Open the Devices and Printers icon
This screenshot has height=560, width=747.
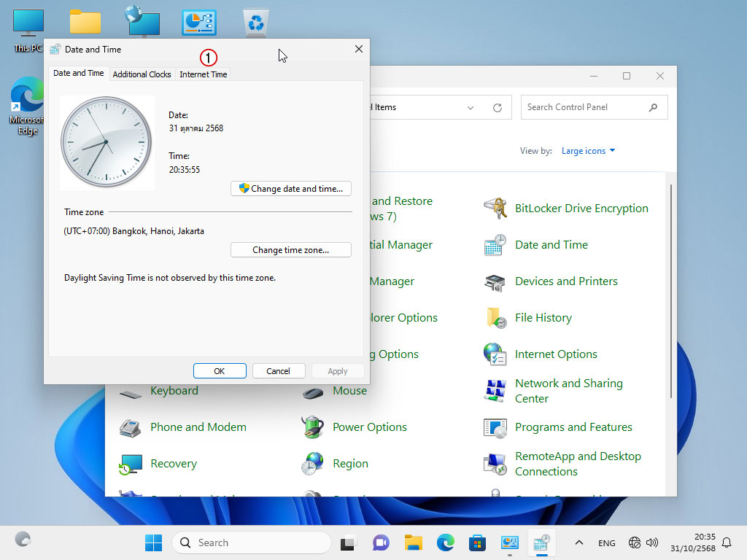pyautogui.click(x=495, y=281)
